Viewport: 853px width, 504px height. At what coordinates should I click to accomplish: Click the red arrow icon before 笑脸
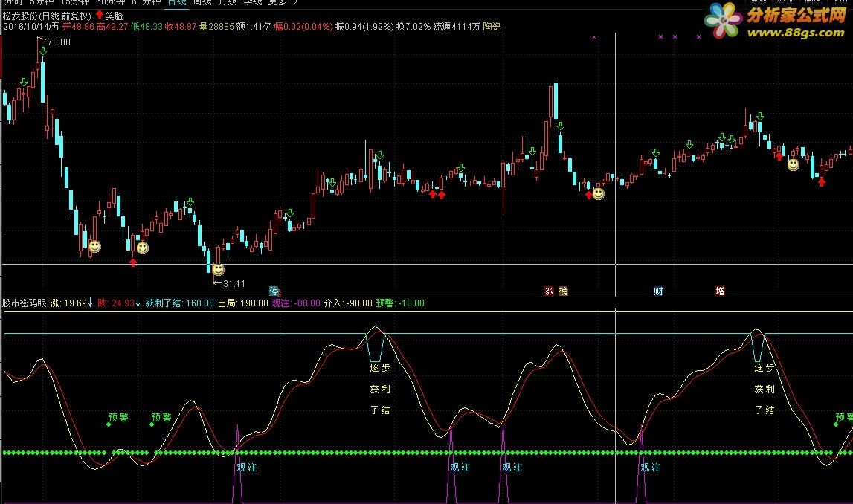[x=99, y=15]
